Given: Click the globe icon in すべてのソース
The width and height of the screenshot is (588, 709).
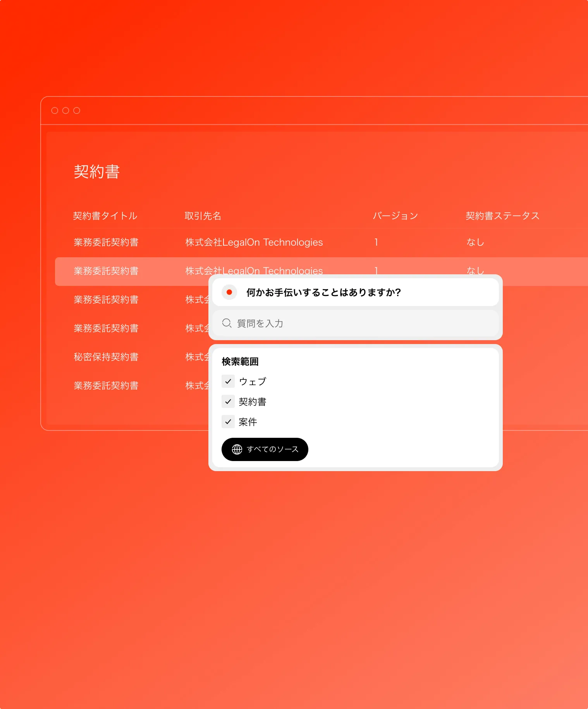Looking at the screenshot, I should (x=237, y=449).
